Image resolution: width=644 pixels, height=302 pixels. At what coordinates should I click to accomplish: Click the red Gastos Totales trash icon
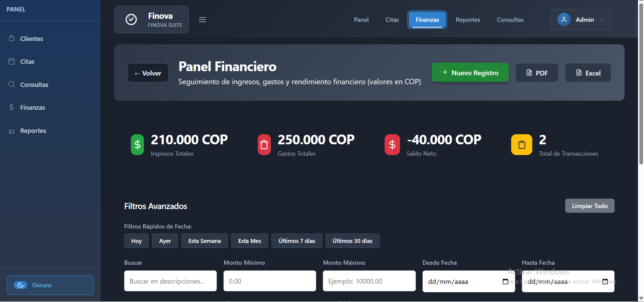264,145
